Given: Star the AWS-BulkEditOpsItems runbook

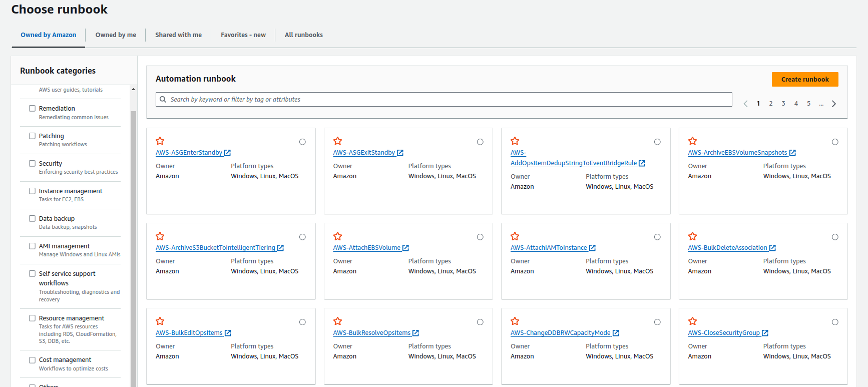Looking at the screenshot, I should (160, 321).
